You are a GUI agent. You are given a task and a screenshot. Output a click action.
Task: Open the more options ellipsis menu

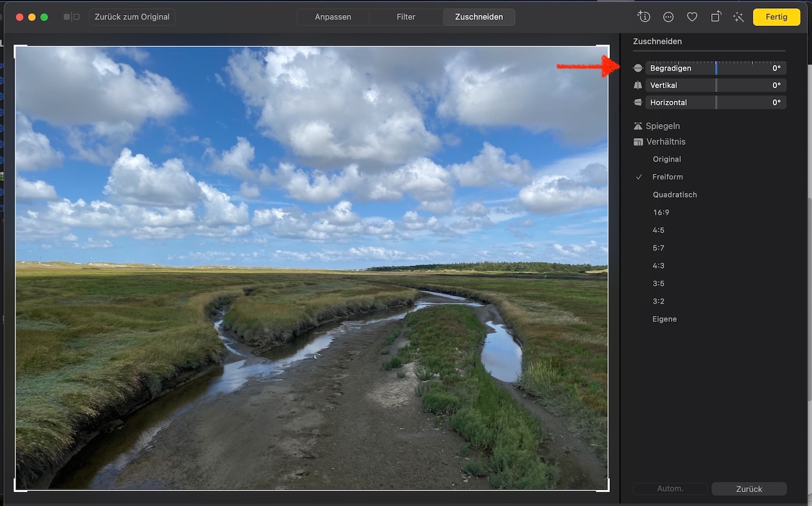pyautogui.click(x=668, y=17)
